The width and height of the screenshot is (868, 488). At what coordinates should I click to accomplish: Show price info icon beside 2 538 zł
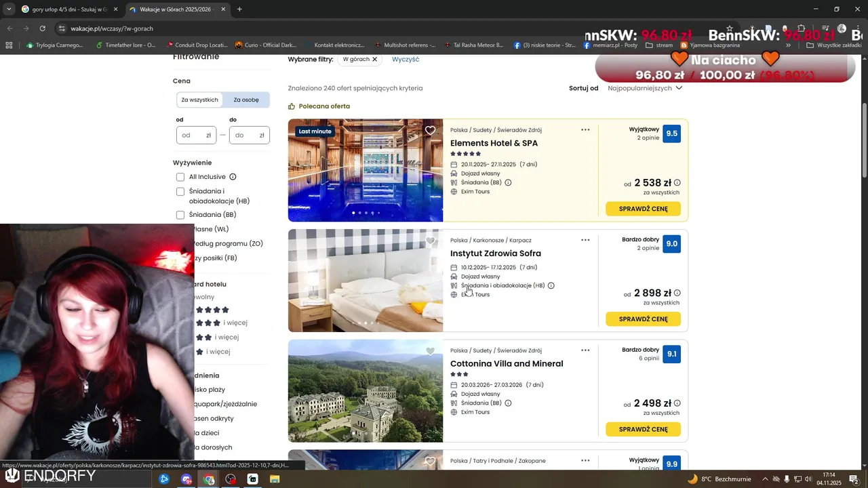677,182
